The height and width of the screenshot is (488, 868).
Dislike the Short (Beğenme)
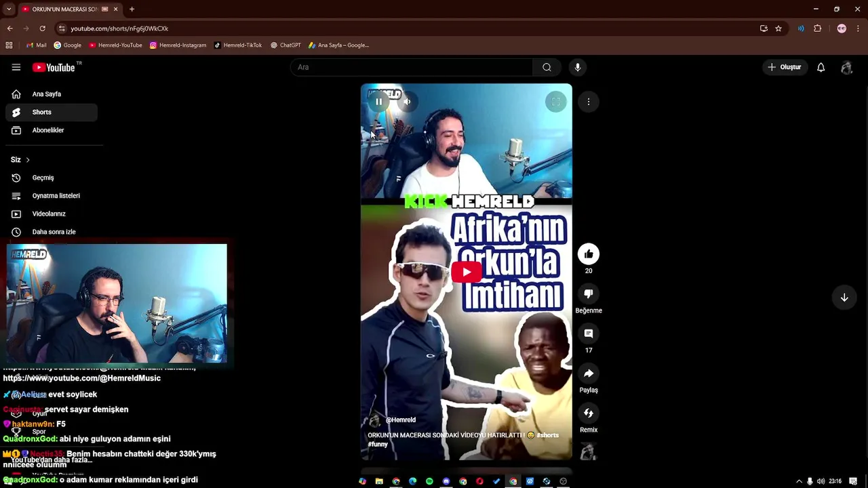589,294
